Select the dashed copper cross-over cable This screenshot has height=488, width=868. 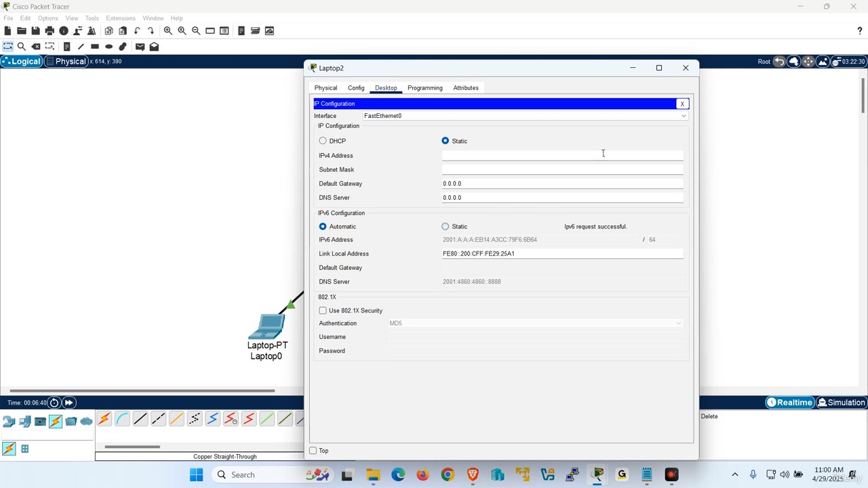[158, 420]
